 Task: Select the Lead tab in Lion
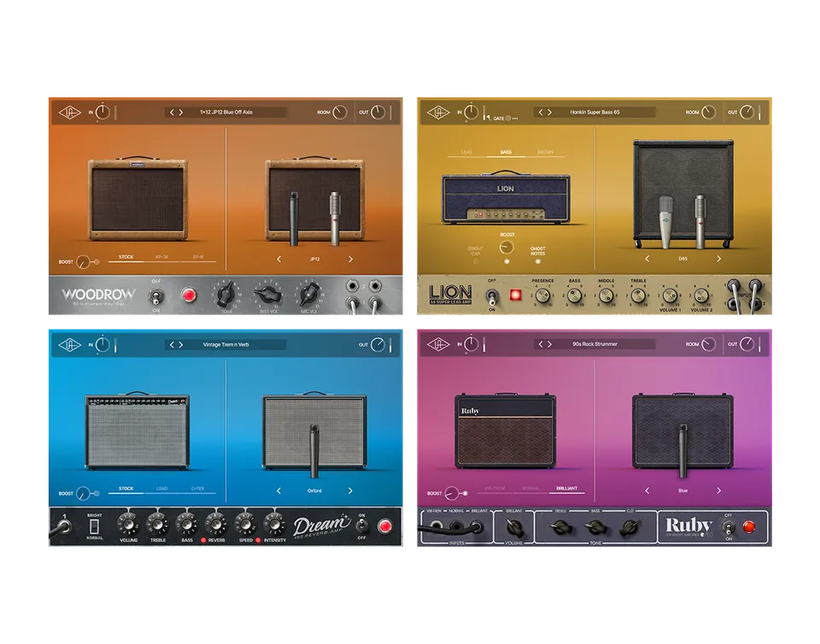click(x=466, y=152)
